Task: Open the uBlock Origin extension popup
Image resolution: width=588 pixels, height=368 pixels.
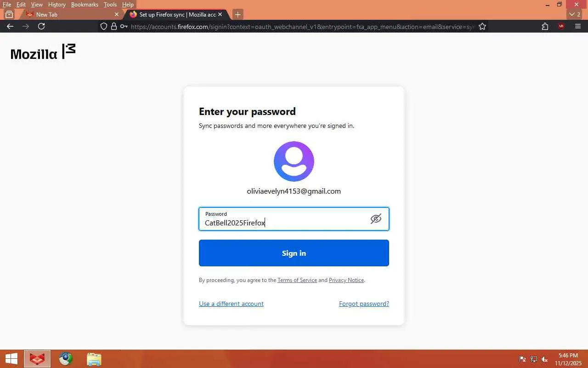Action: click(x=561, y=26)
